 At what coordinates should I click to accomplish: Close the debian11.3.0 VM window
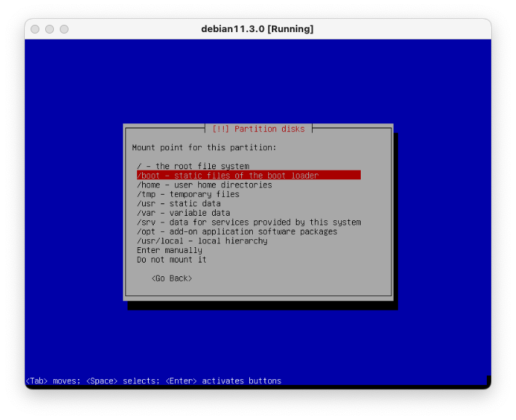pyautogui.click(x=35, y=29)
